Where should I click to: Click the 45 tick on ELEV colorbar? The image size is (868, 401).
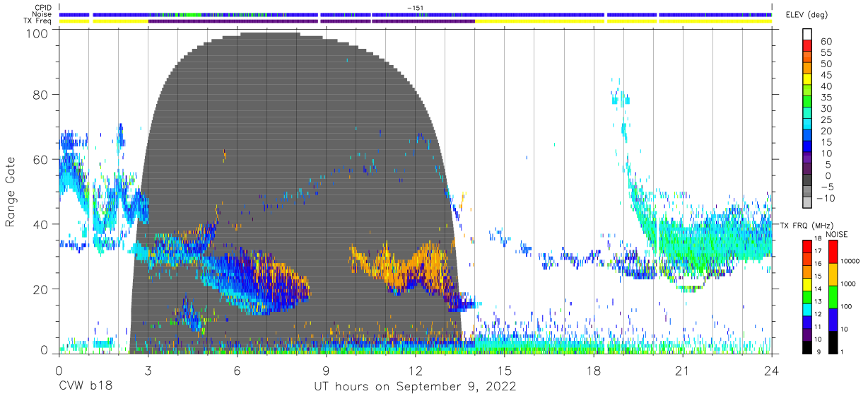click(826, 76)
